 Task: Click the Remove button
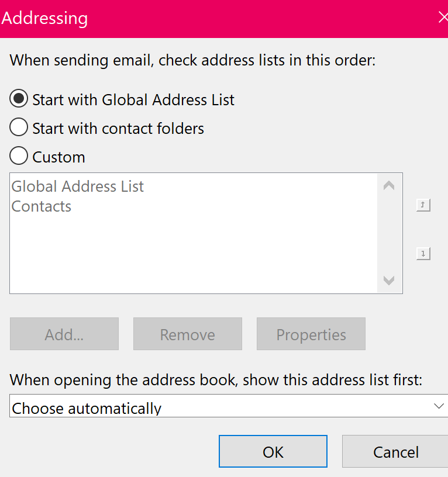pos(188,334)
